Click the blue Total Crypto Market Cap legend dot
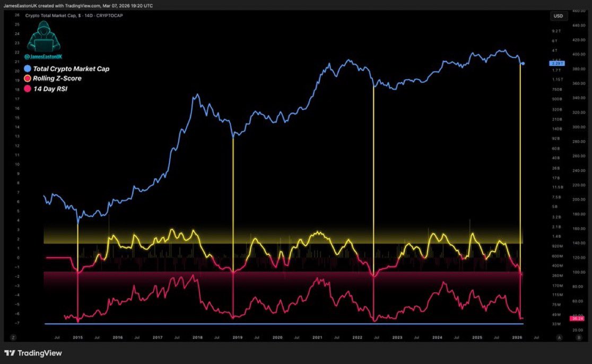Viewport: 592px width, 364px height. pyautogui.click(x=28, y=69)
